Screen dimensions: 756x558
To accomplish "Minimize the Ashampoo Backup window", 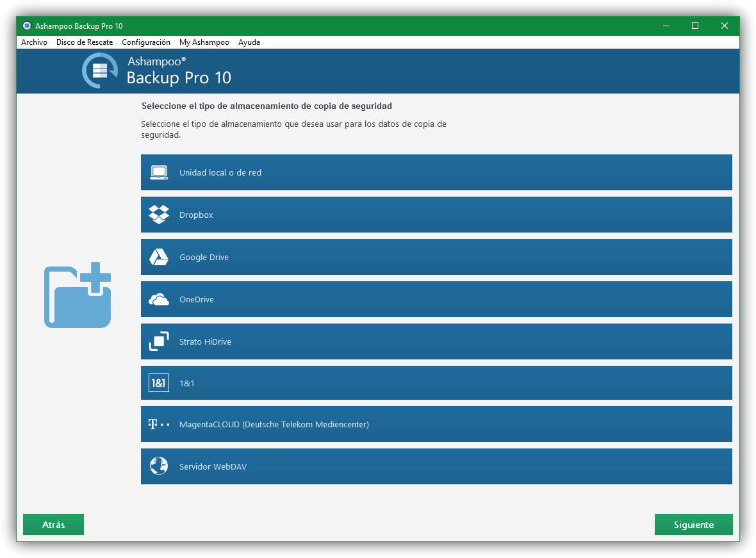I will (666, 26).
